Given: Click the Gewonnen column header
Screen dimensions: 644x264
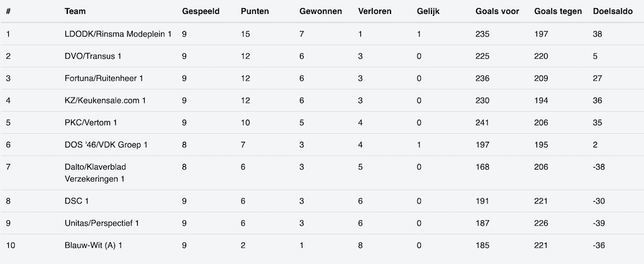Looking at the screenshot, I should 321,12.
